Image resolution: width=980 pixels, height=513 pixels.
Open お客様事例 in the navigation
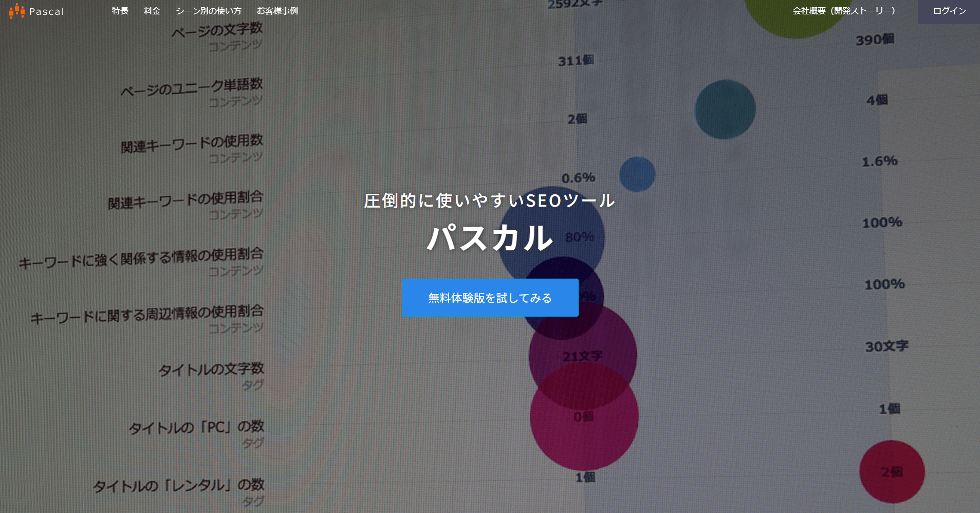pyautogui.click(x=278, y=11)
